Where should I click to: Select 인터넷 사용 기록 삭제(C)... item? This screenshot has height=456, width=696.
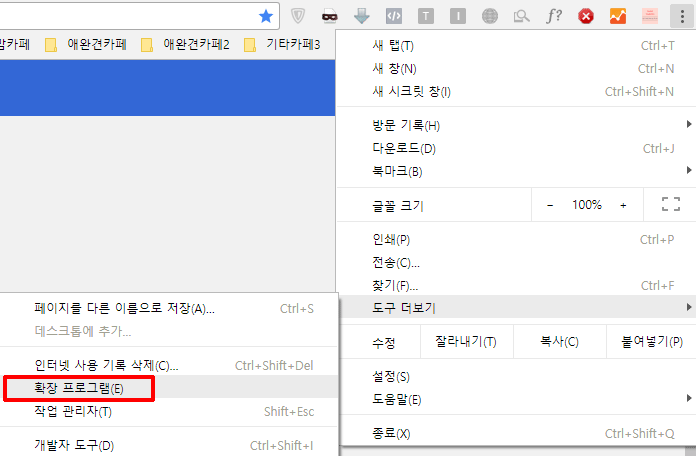[169, 365]
